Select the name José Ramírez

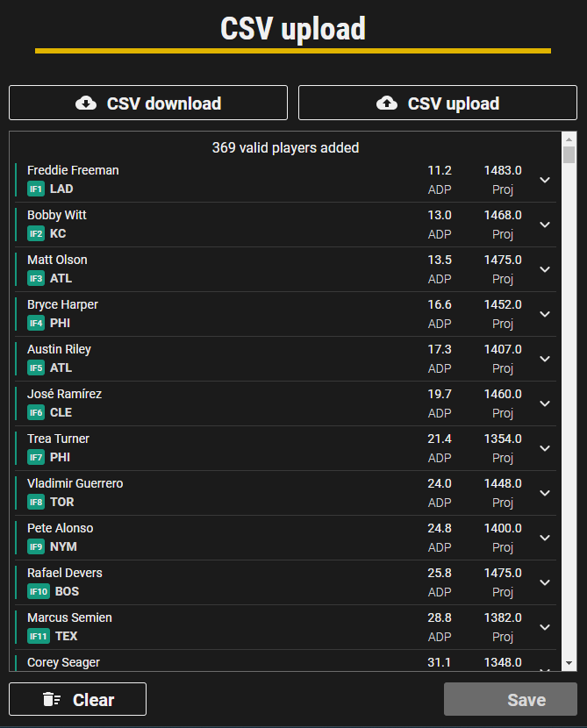tap(65, 394)
